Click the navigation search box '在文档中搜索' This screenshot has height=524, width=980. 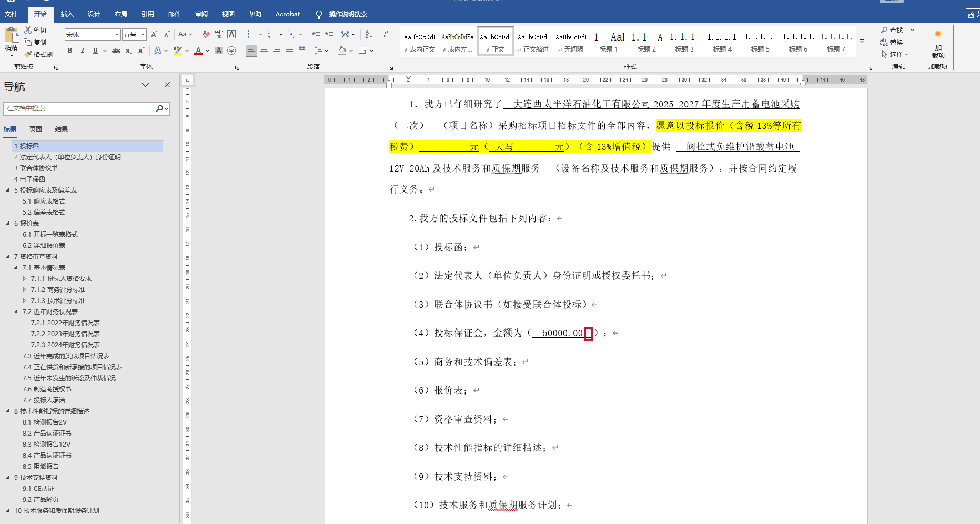click(79, 108)
